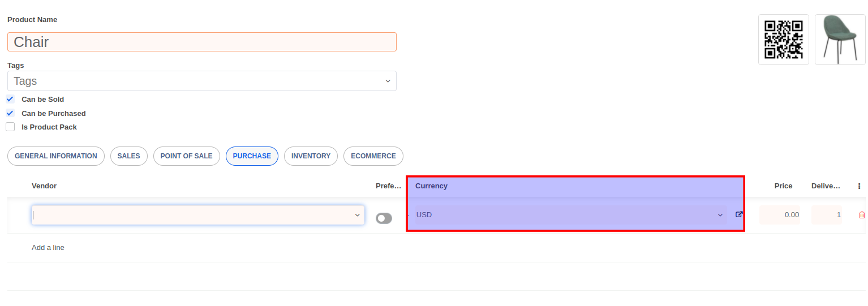
Task: Expand the Tags dropdown
Action: tap(388, 81)
